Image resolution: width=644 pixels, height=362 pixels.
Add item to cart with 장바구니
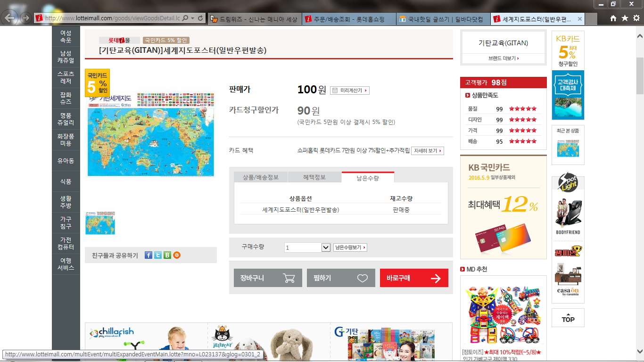coord(268,278)
